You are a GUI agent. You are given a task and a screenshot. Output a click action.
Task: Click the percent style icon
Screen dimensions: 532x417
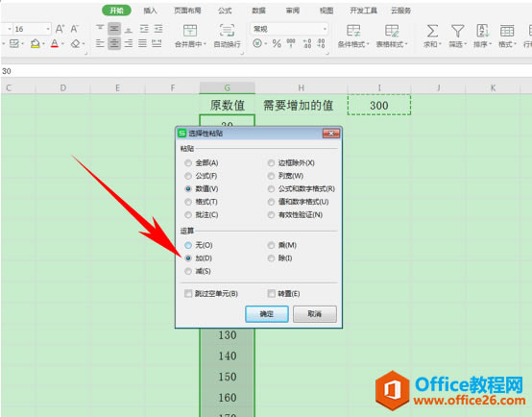coord(277,43)
